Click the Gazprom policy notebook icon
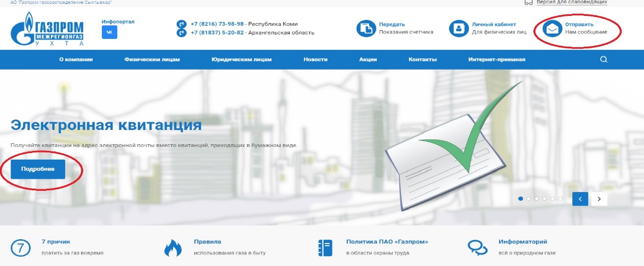The image size is (644, 266). (325, 248)
